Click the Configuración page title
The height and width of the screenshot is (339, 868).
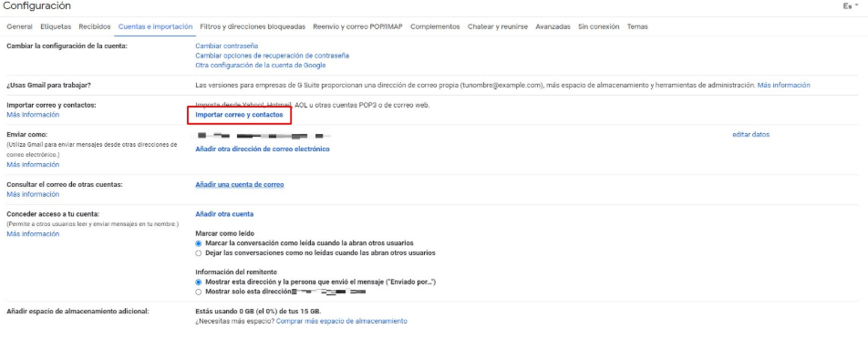click(37, 6)
